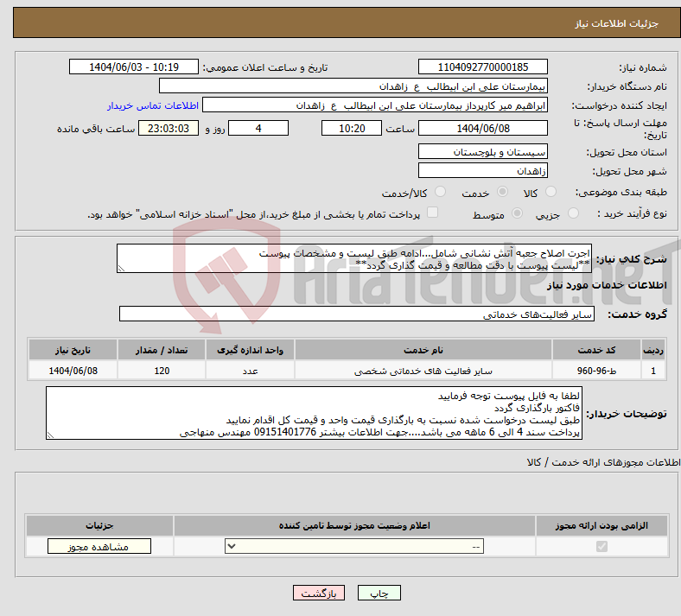Select the کالا radio button
681x616 pixels.
[551, 192]
